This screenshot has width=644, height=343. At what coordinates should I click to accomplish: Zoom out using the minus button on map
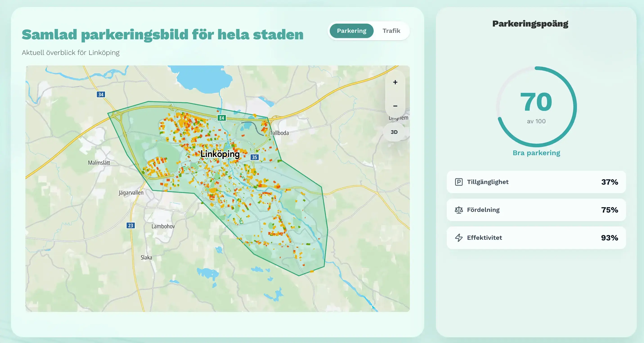coord(395,106)
